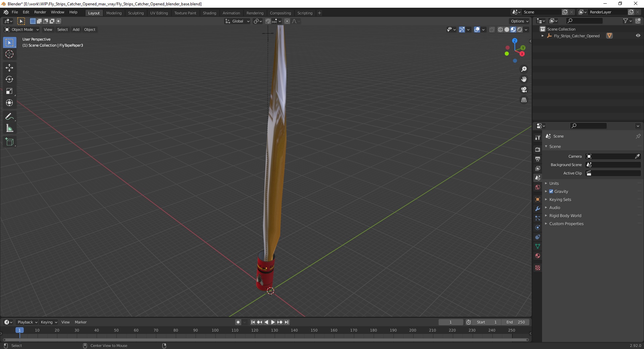Screen dimensions: 644x349
Task: Open Modifiers properties tab
Action: (538, 209)
